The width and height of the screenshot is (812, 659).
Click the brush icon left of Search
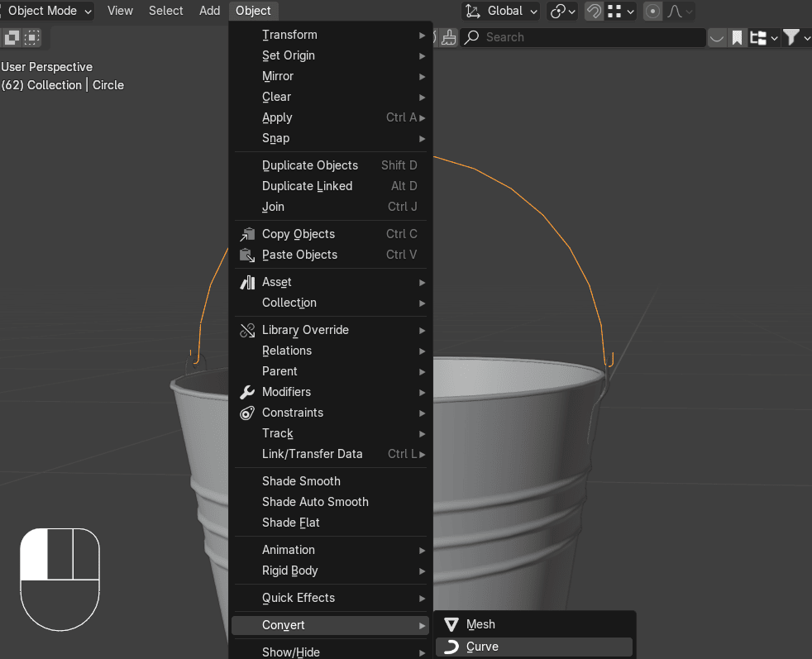[x=448, y=37]
